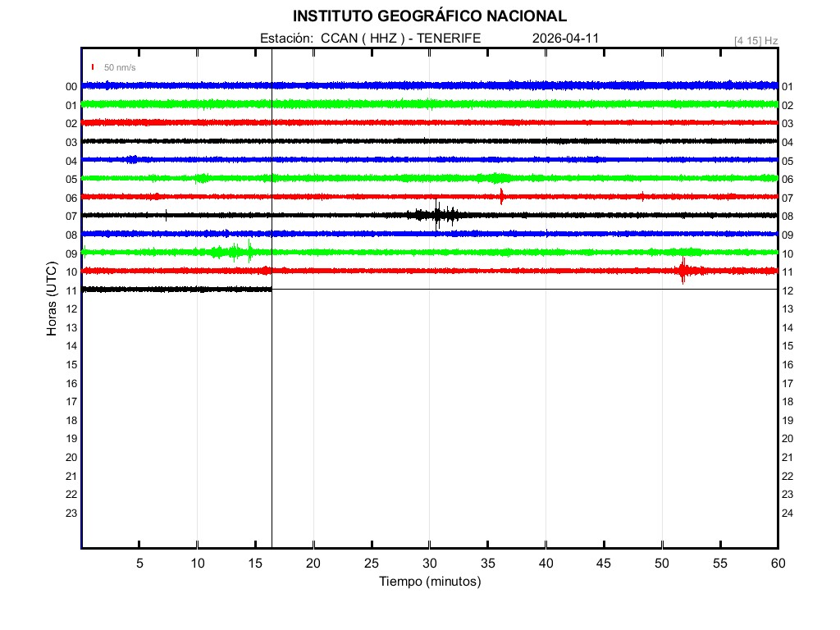Click the green 09h signal burst near minute 14
Viewport: 840px width, 630px height.
[x=238, y=251]
